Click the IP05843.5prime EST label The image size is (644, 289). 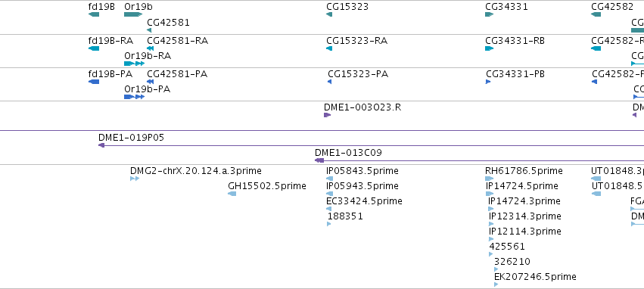(362, 171)
